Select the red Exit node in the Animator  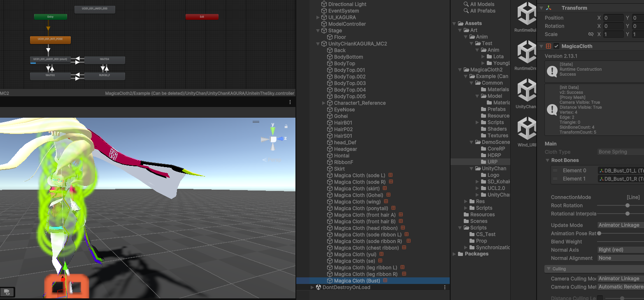pos(202,17)
